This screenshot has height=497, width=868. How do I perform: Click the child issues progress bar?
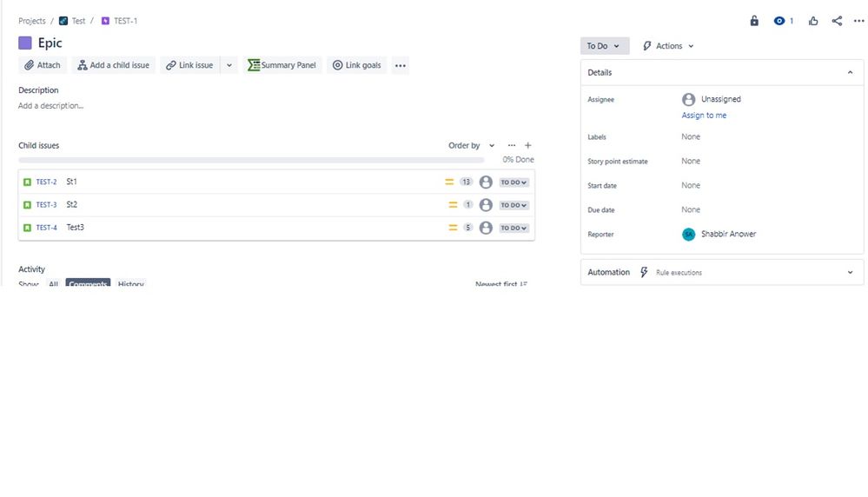pyautogui.click(x=251, y=160)
